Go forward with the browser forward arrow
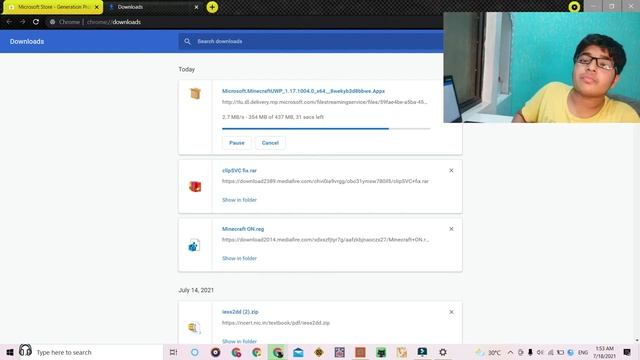Image resolution: width=640 pixels, height=360 pixels. (22, 22)
